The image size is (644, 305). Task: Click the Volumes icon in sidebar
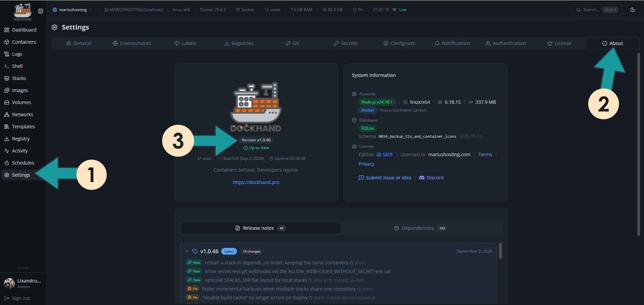(x=7, y=102)
